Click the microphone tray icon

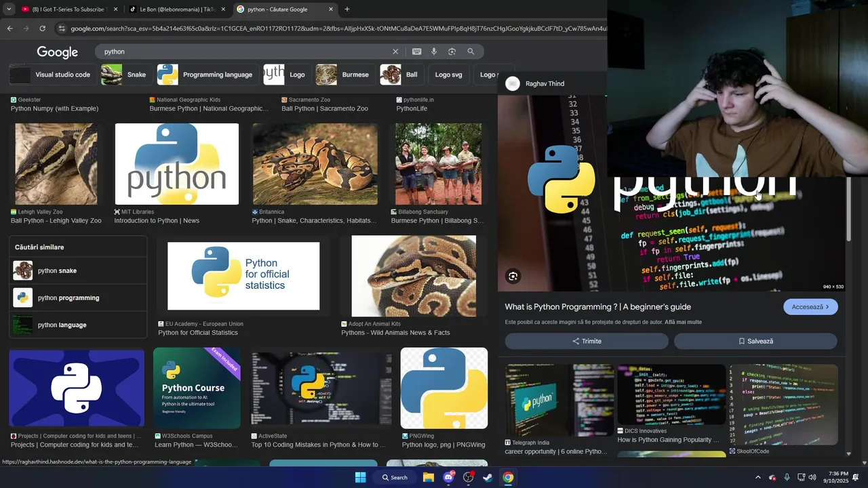tap(787, 478)
